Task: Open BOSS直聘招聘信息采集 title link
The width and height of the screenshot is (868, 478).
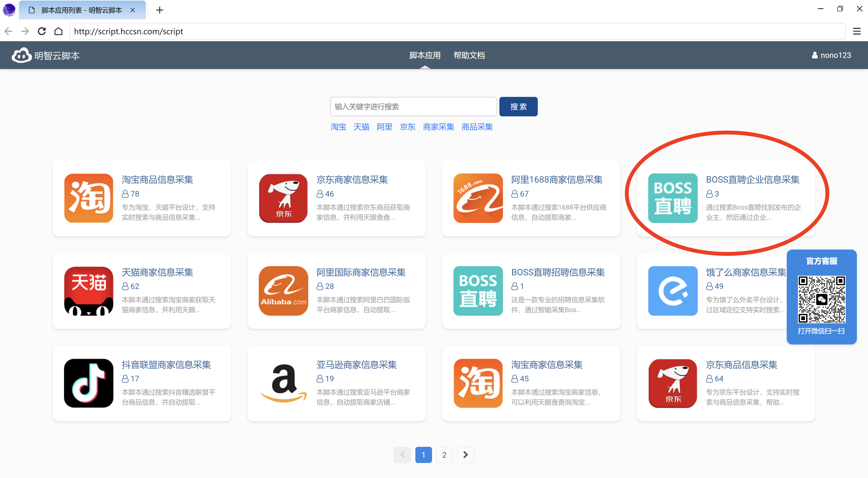Action: [x=558, y=272]
